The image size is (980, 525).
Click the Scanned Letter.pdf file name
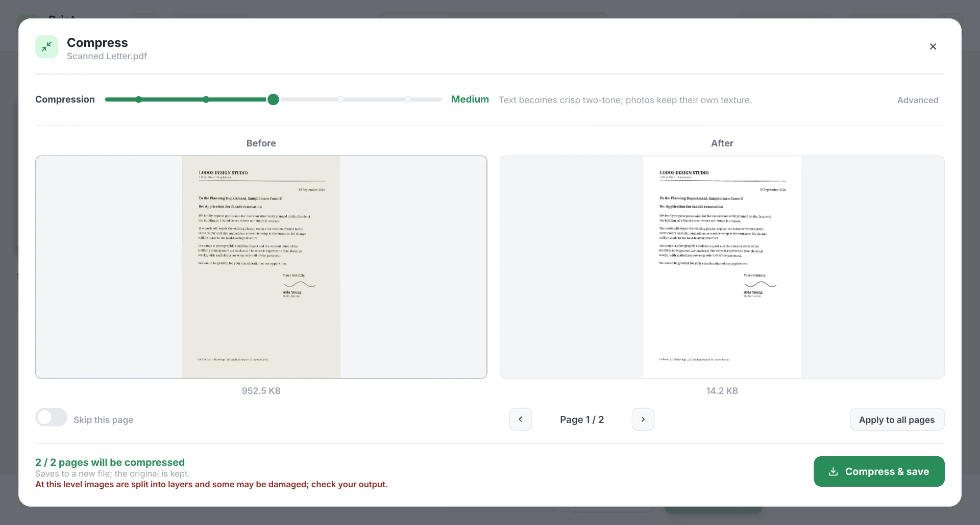[107, 56]
